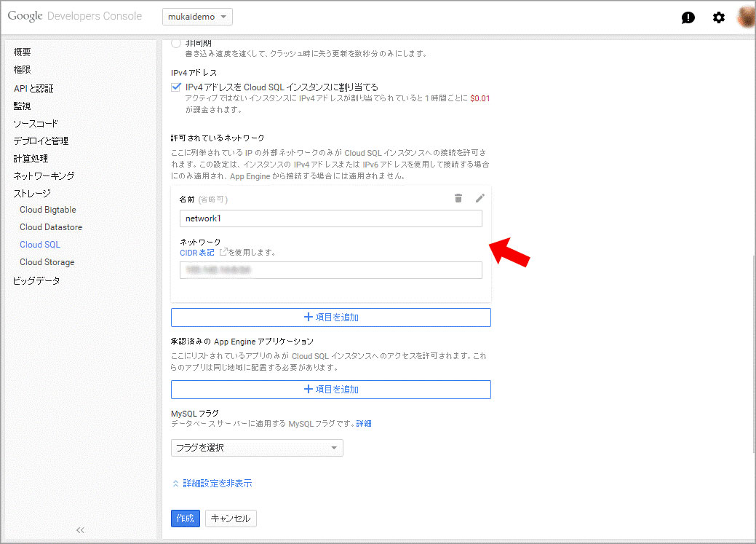Open the mukaidemo project dropdown
Screen dimensions: 756x544
tap(197, 17)
